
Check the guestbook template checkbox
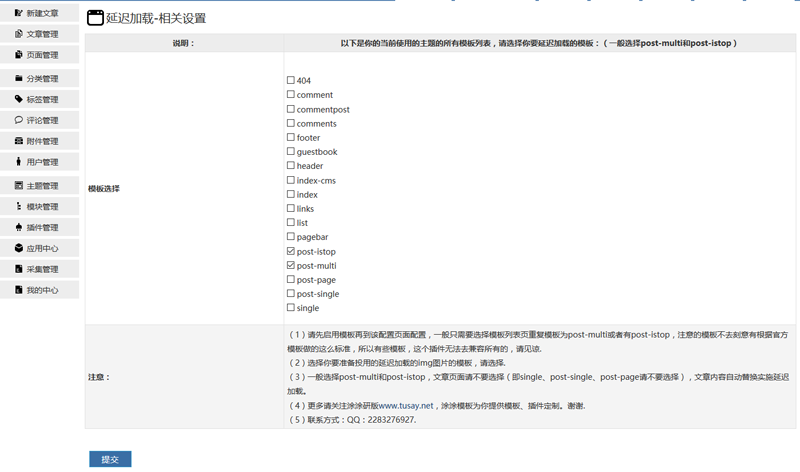tap(291, 152)
